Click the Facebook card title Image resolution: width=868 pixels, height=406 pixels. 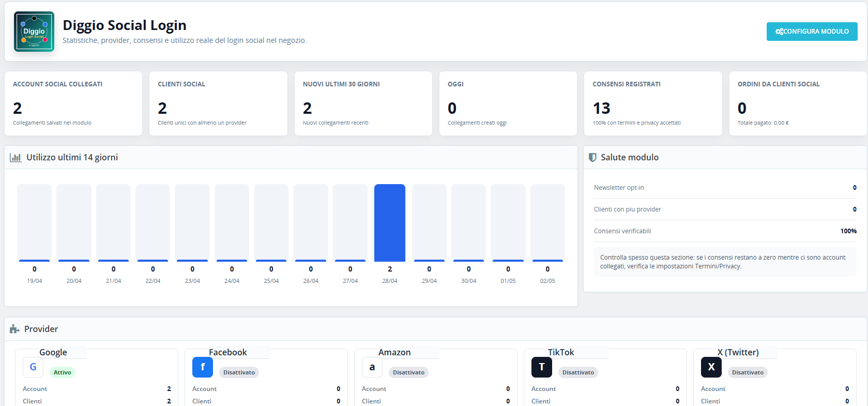228,352
